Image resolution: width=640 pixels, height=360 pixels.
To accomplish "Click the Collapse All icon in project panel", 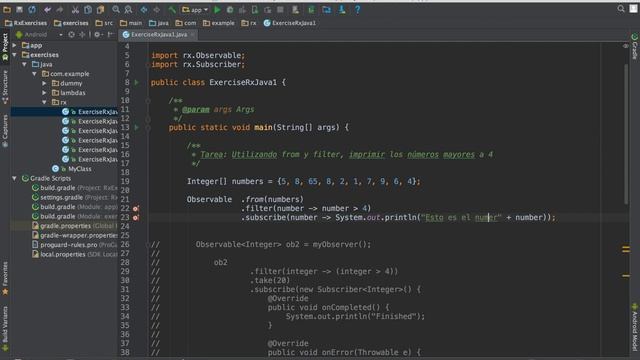I will [x=82, y=35].
